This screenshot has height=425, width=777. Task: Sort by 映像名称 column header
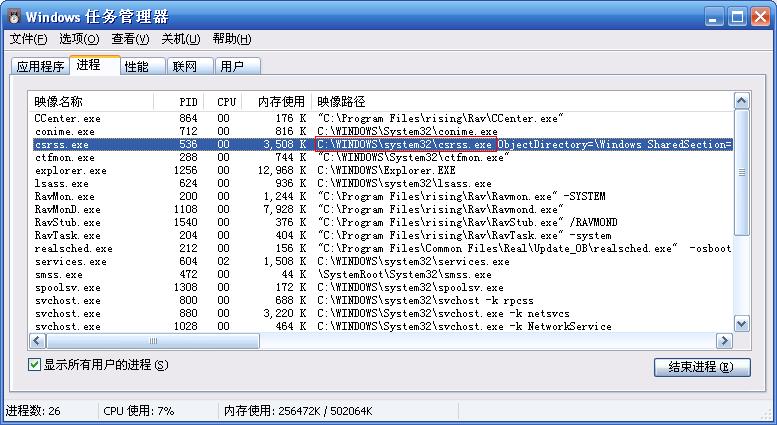coord(91,102)
